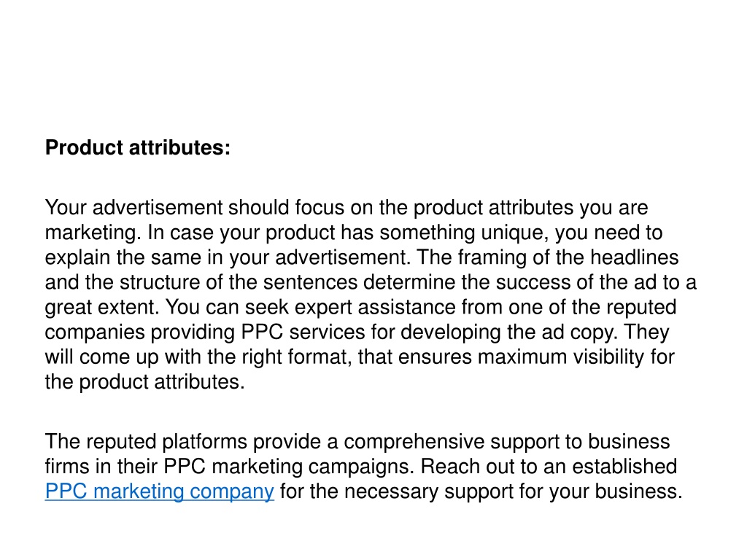Viewport: 747px width, 560px height.
Task: Click the words business firms' first word business
Action: (629, 442)
